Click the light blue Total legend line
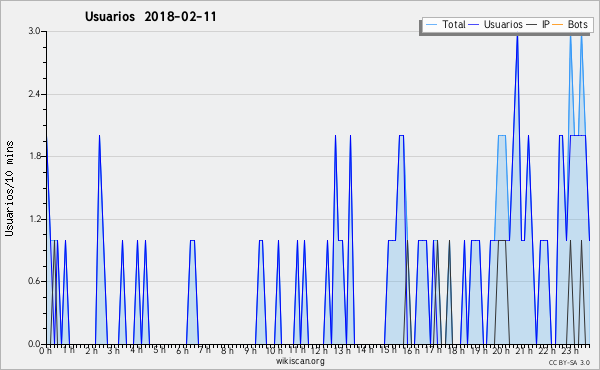This screenshot has width=600, height=370. click(x=431, y=25)
